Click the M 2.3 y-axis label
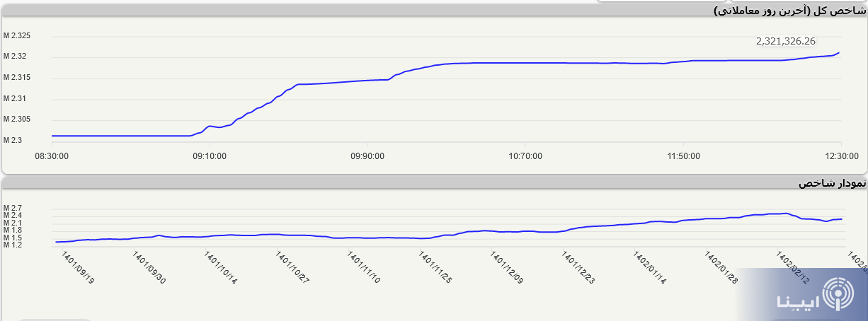The height and width of the screenshot is (321, 868). pos(13,140)
